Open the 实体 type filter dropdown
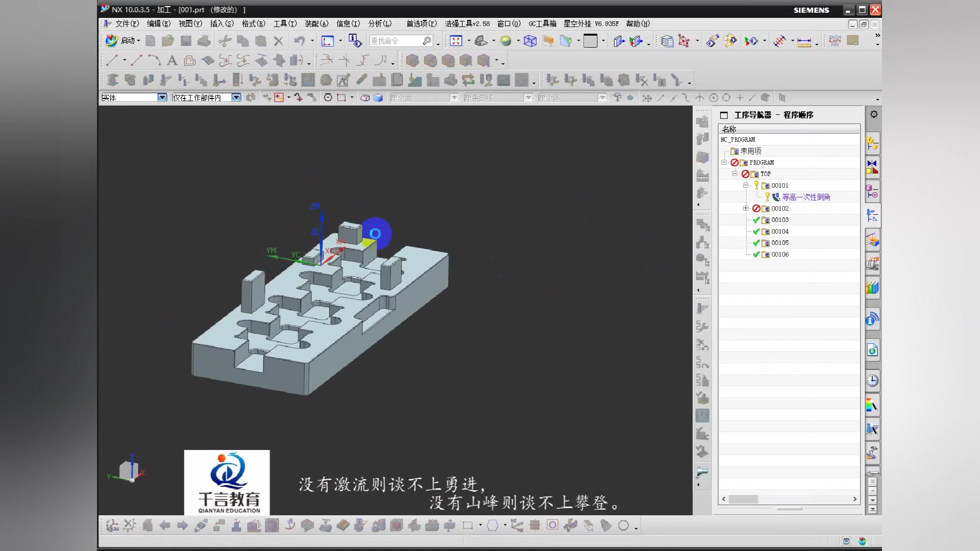The image size is (980, 551). 162,97
